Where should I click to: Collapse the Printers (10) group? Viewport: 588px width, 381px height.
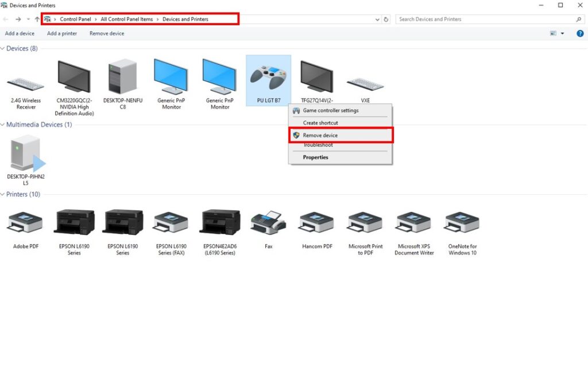(3, 195)
